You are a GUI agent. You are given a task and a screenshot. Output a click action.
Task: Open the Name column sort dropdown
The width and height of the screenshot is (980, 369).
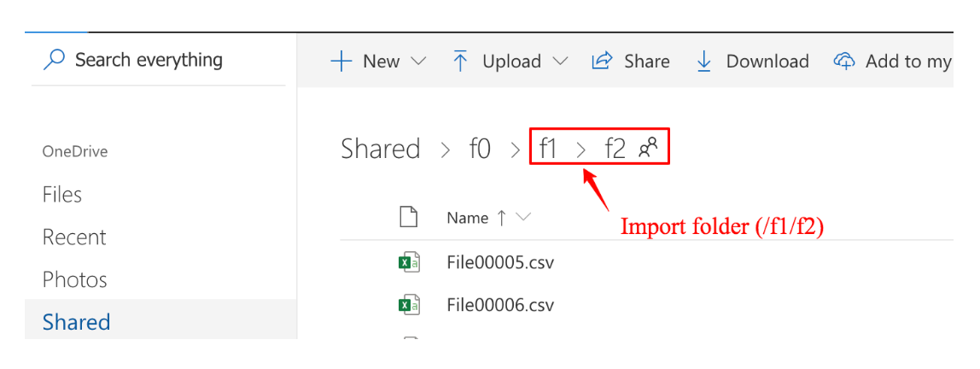tap(523, 218)
